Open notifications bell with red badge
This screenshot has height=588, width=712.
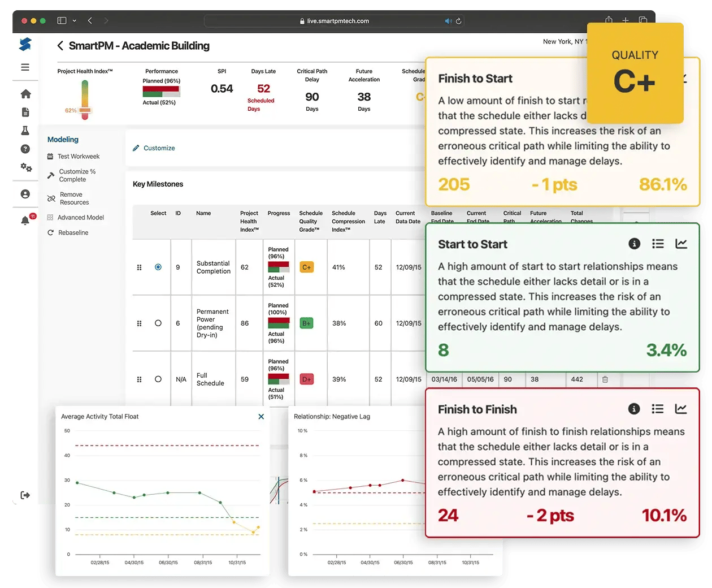click(27, 220)
